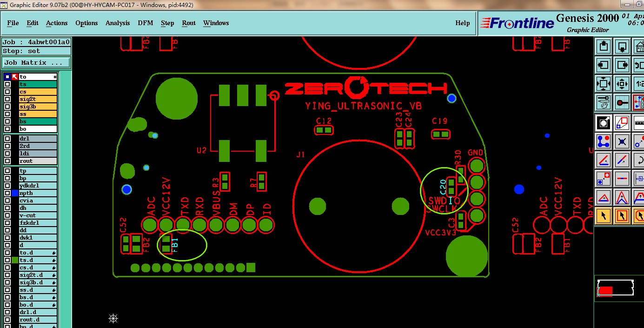Click the nested red-blue triangle icon
The width and height of the screenshot is (644, 328).
[622, 197]
